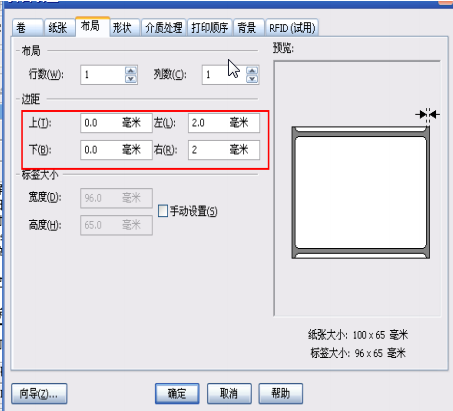Click the disabled 宽度(D) field
This screenshot has width=453, height=411.
point(116,198)
